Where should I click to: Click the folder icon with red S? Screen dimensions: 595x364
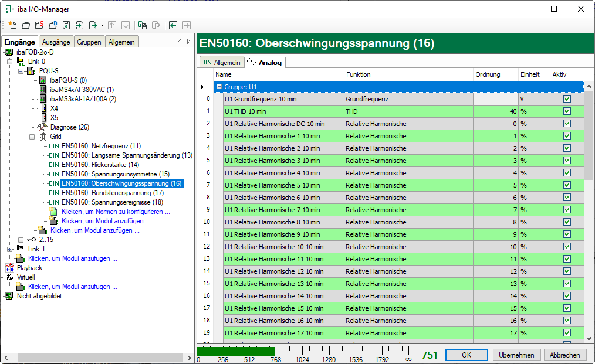(39, 25)
